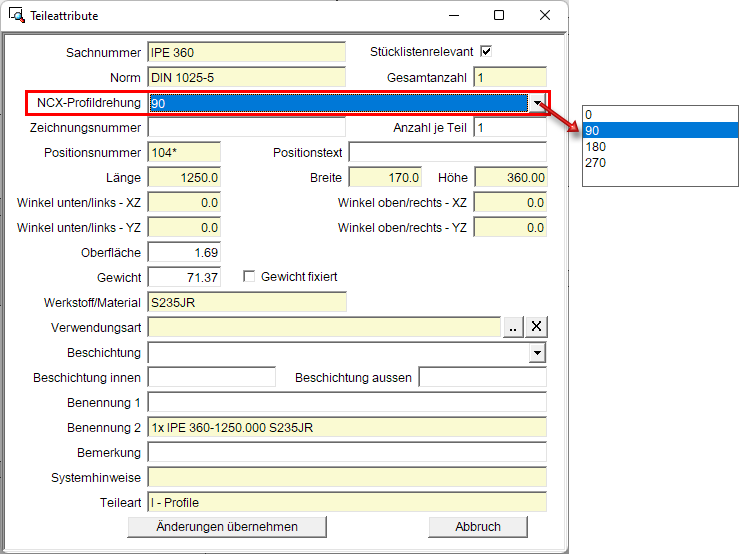Open Verwendungsart browse button with dots
The width and height of the screenshot is (739, 554).
point(513,327)
